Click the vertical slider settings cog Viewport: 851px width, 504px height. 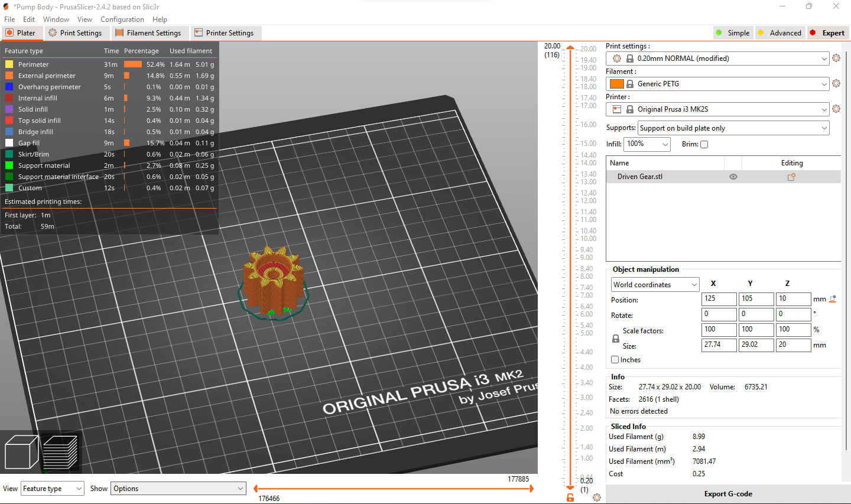point(597,498)
